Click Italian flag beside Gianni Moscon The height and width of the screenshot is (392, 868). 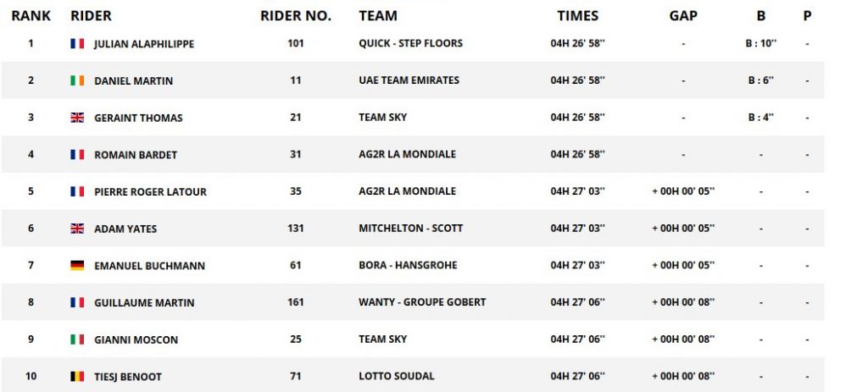tap(77, 340)
